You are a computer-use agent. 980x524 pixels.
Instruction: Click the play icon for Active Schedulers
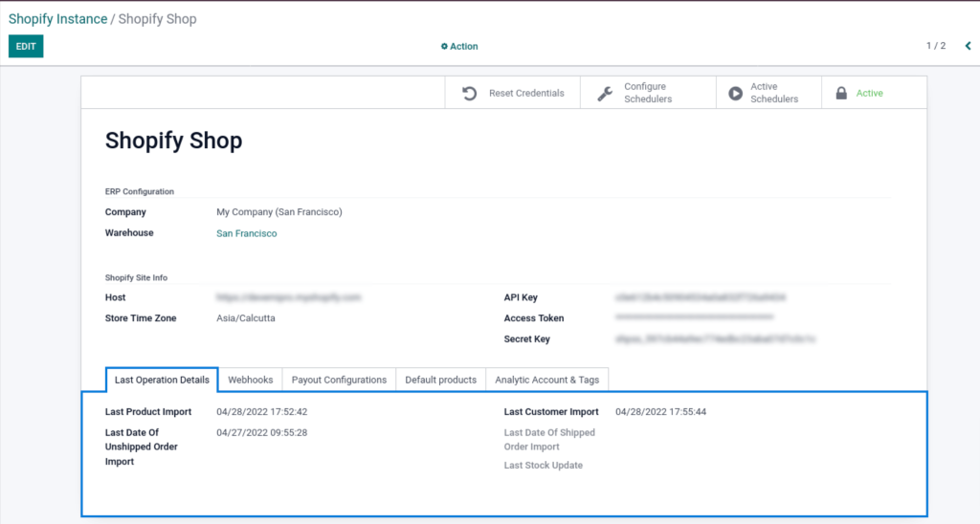click(x=736, y=93)
